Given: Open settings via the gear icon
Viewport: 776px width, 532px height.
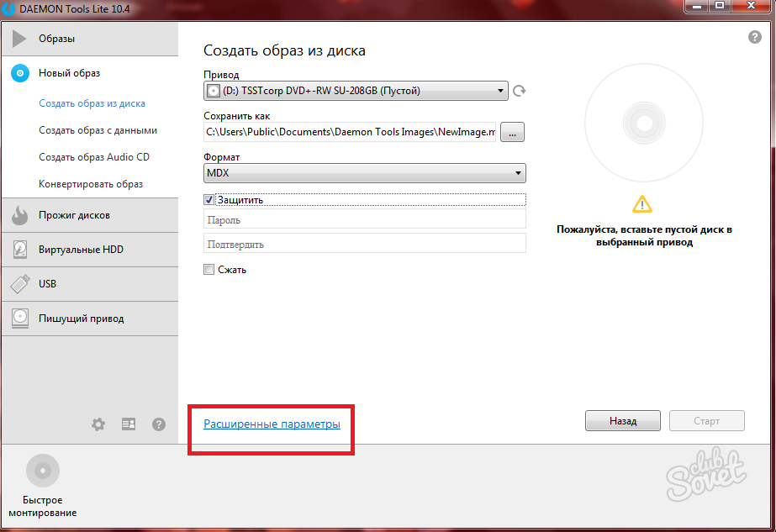Looking at the screenshot, I should pyautogui.click(x=98, y=424).
